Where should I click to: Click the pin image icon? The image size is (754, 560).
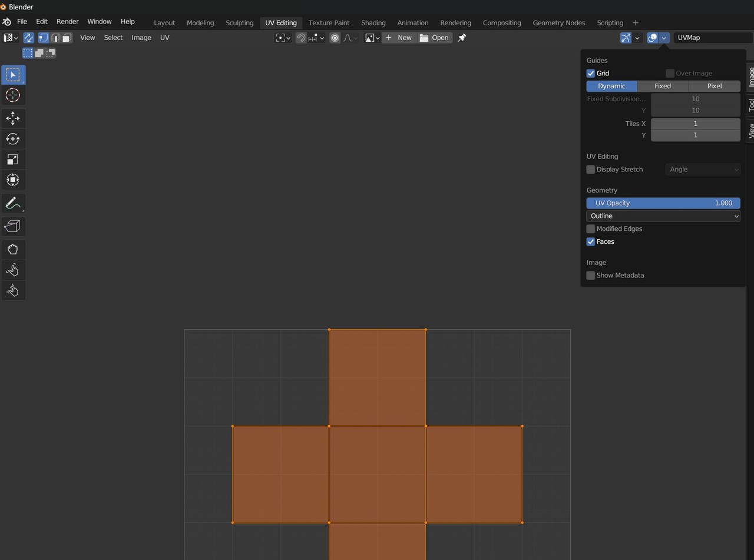(462, 38)
